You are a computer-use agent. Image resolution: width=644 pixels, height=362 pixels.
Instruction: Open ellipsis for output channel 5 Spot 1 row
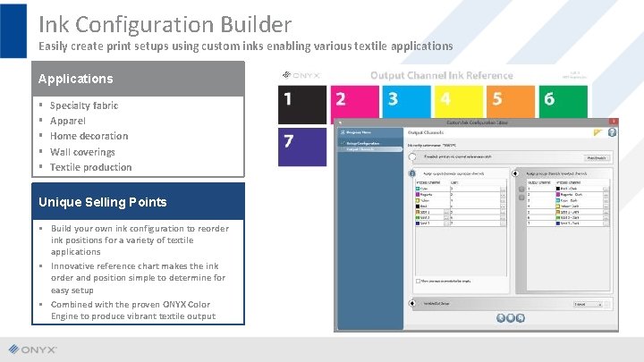pyautogui.click(x=606, y=213)
